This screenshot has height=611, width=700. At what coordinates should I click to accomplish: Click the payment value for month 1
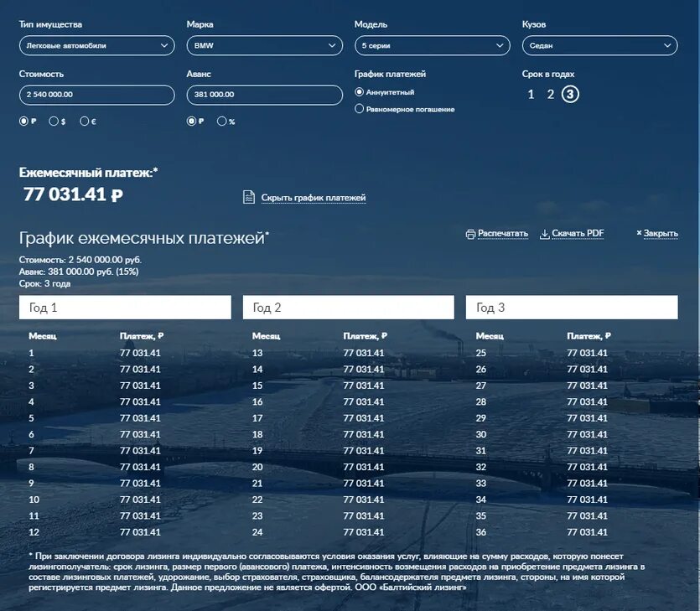coord(140,353)
